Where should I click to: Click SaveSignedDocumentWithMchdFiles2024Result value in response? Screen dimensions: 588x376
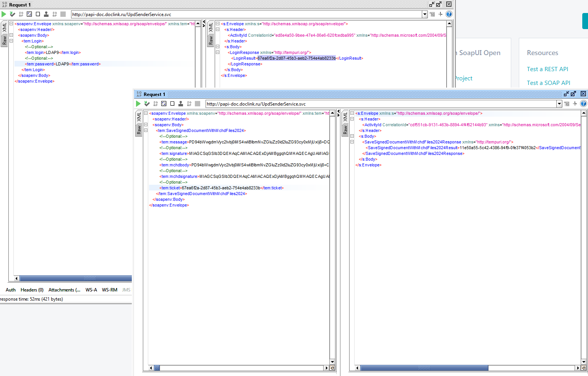(x=497, y=148)
